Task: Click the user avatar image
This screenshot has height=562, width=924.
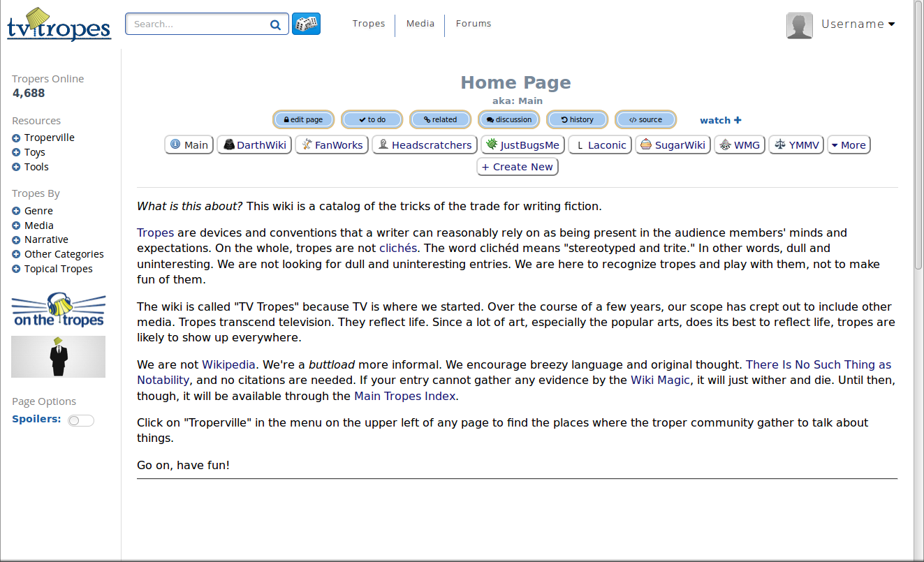Action: [x=799, y=24]
